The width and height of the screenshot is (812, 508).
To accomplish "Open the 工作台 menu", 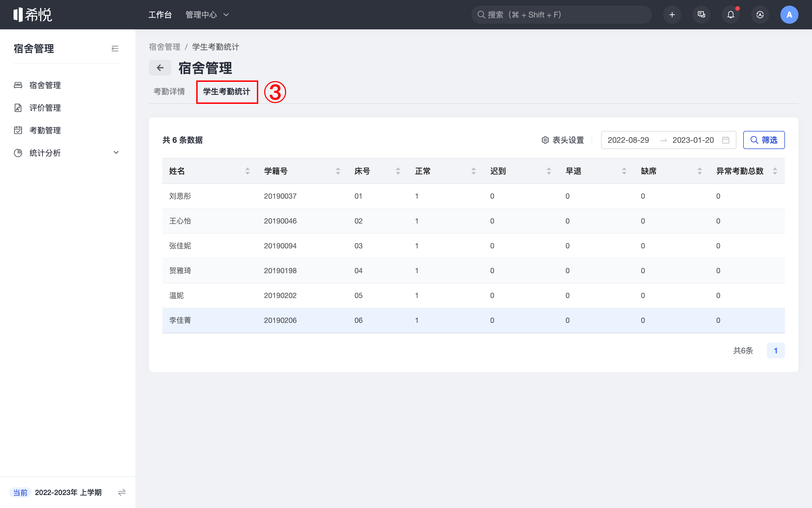I will (x=160, y=15).
